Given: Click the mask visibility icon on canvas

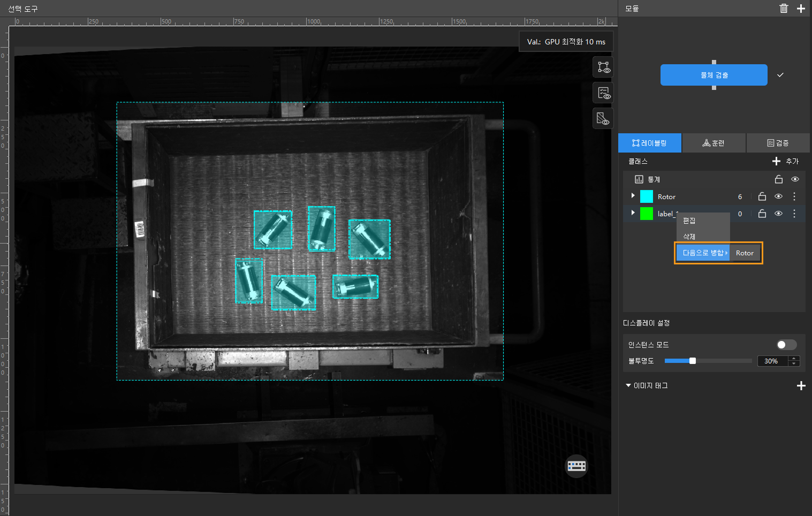Looking at the screenshot, I should [x=603, y=118].
